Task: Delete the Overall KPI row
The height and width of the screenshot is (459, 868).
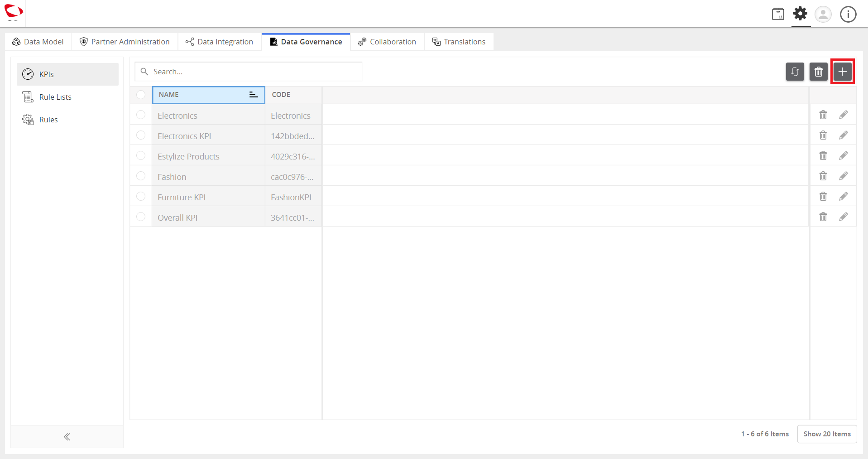Action: [823, 217]
